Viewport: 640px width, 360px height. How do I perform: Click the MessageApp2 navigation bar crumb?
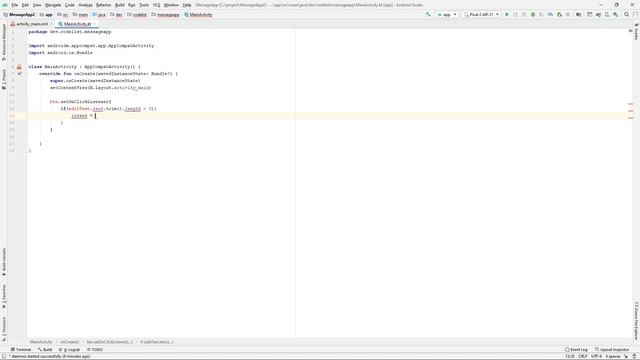tap(19, 15)
